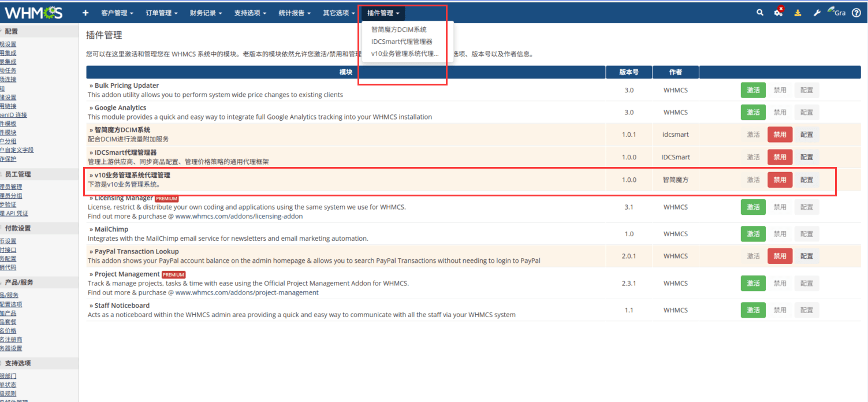Viewport: 868px width, 402px height.
Task: Click the 作者 column header
Action: [x=676, y=72]
